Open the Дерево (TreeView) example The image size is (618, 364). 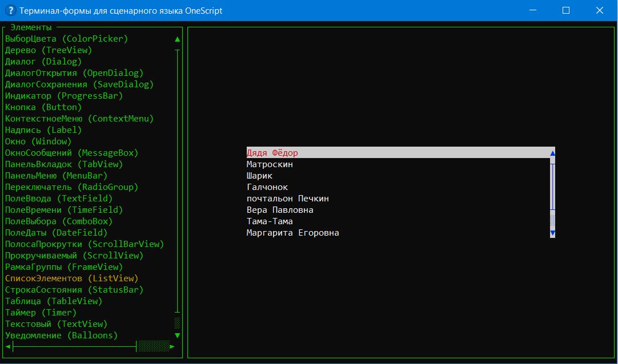click(48, 50)
